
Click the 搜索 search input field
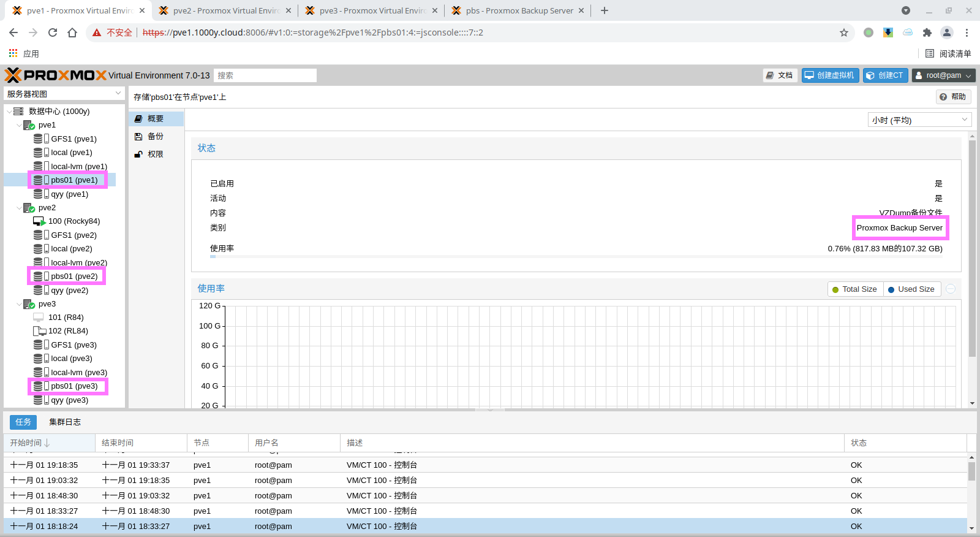tap(265, 75)
